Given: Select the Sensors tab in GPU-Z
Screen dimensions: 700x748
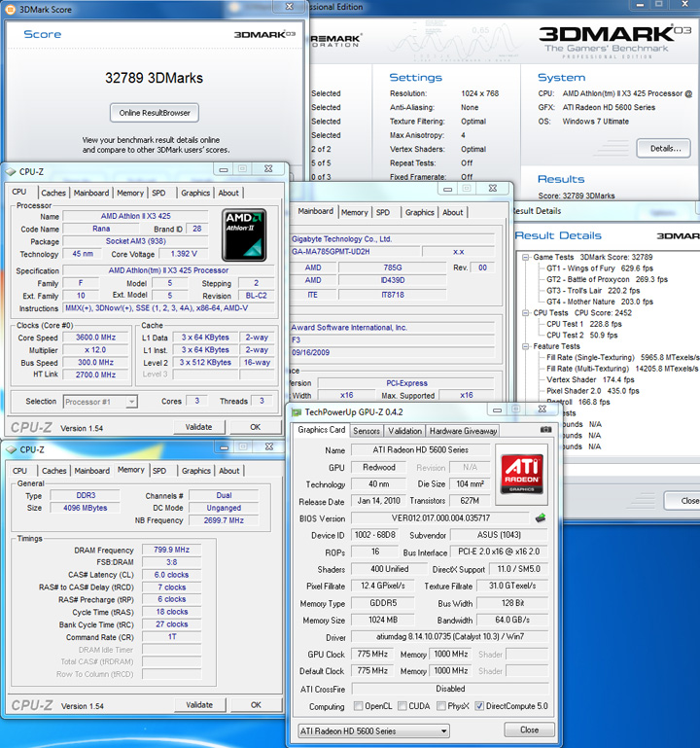Looking at the screenshot, I should tap(367, 431).
